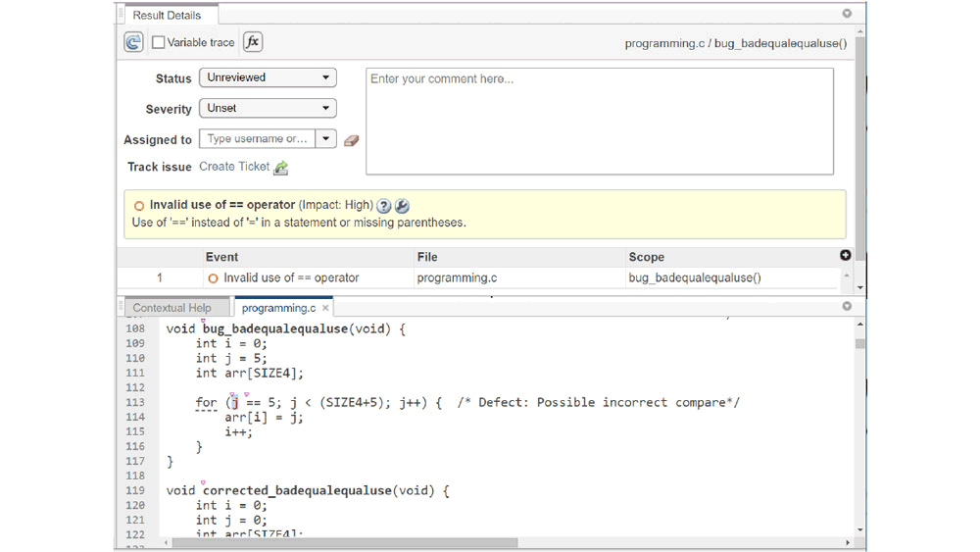Open the source code panel options menu
This screenshot has width=980, height=552.
click(x=847, y=307)
